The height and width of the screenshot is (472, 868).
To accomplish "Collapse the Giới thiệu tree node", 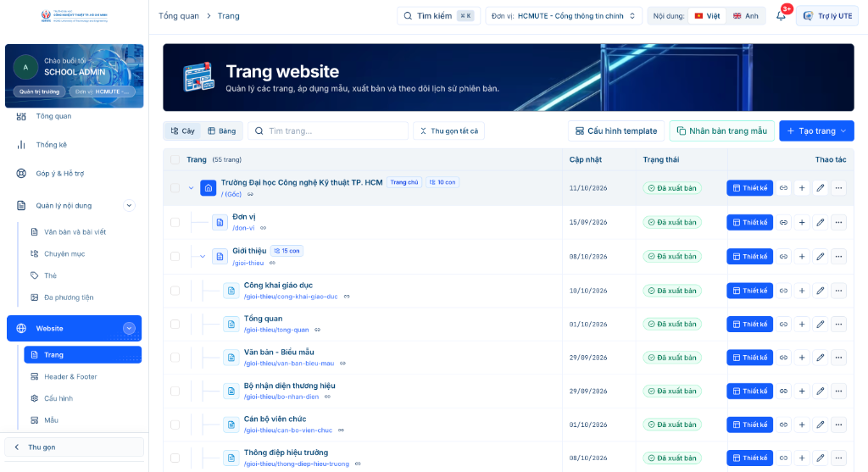I will [203, 257].
